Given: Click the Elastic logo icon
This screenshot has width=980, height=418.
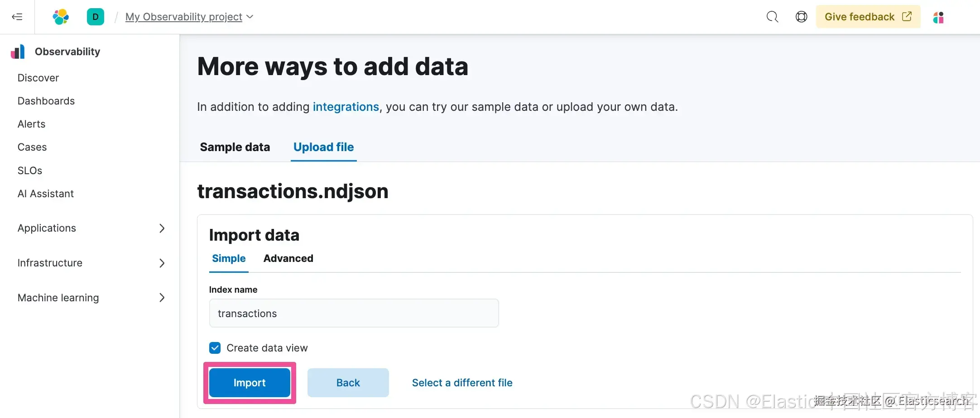Looking at the screenshot, I should [61, 17].
